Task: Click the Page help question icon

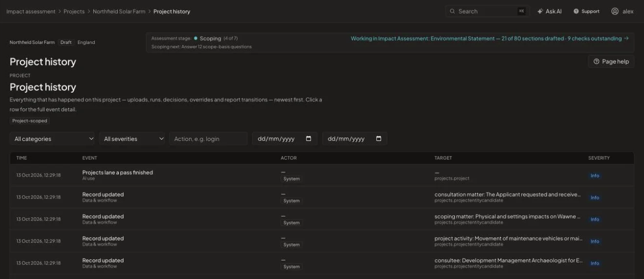Action: pos(596,61)
